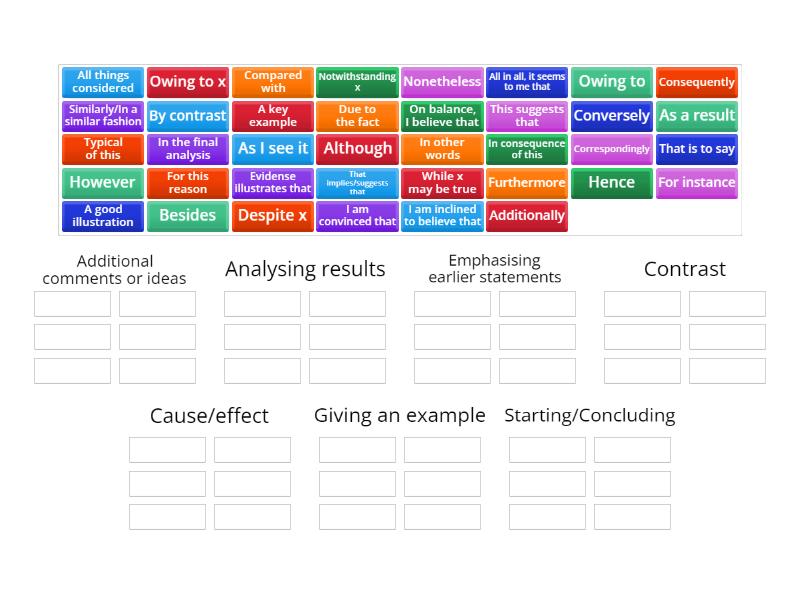Choose the "Furthermore" tile
This screenshot has height=600, width=800.
tap(527, 182)
